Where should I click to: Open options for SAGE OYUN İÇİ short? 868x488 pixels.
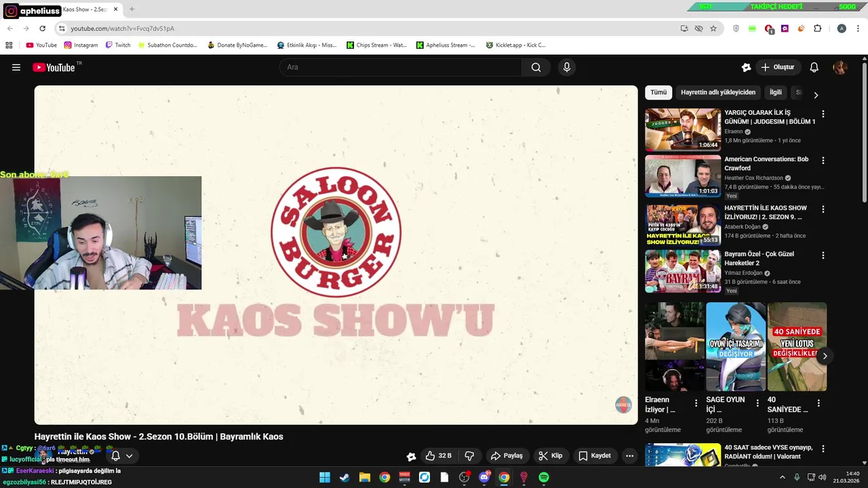[757, 403]
